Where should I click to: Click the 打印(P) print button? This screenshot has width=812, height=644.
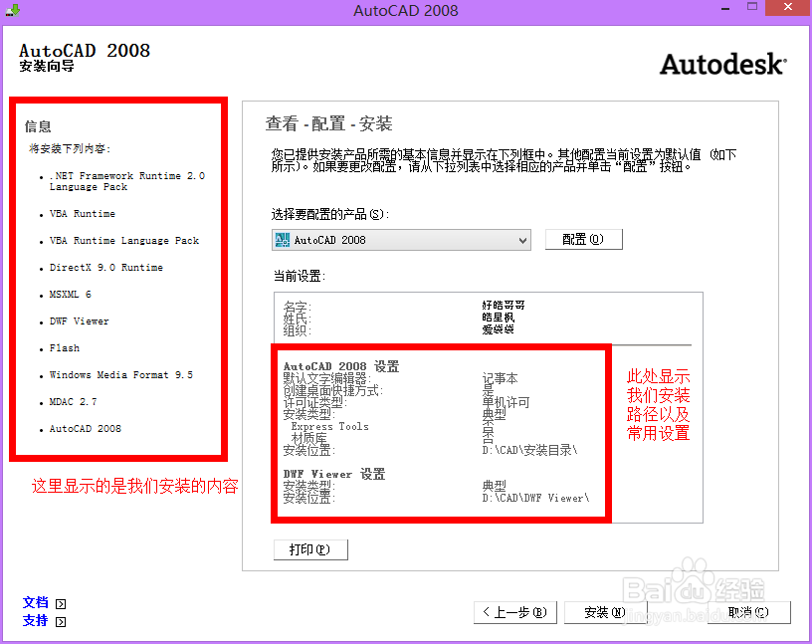[310, 549]
